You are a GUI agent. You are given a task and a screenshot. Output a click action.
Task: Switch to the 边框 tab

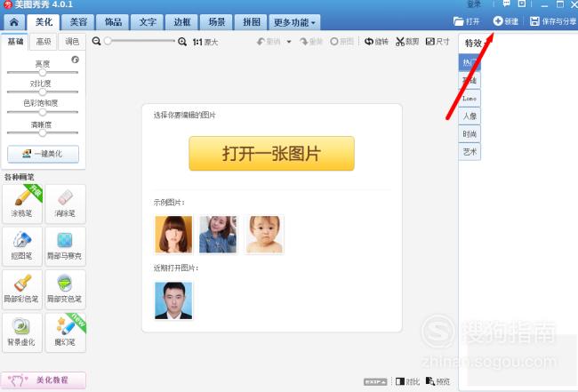[182, 22]
